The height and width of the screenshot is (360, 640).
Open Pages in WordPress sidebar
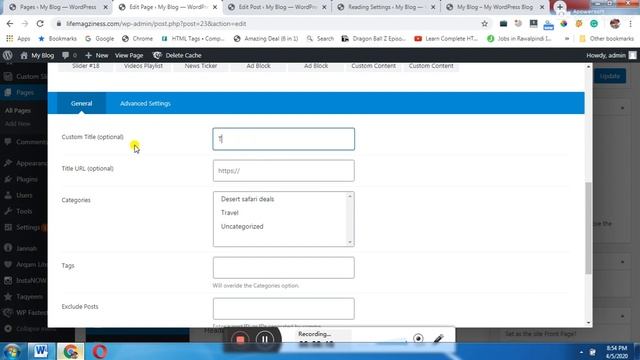click(24, 93)
